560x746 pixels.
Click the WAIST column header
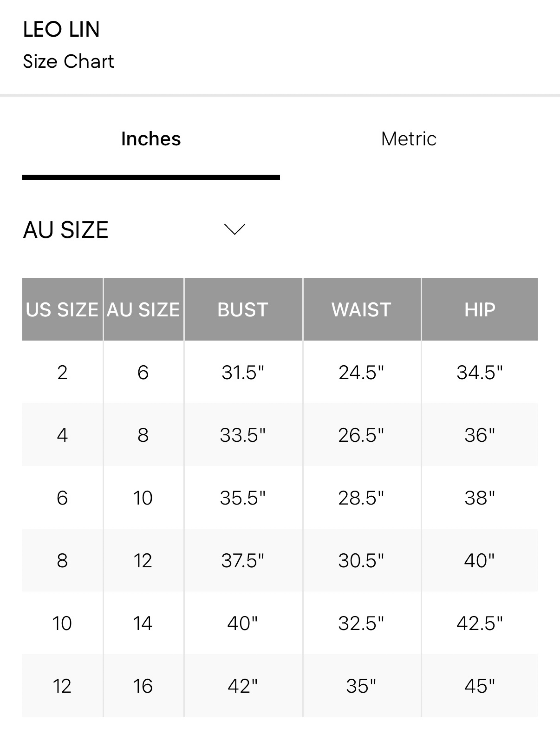(x=362, y=309)
